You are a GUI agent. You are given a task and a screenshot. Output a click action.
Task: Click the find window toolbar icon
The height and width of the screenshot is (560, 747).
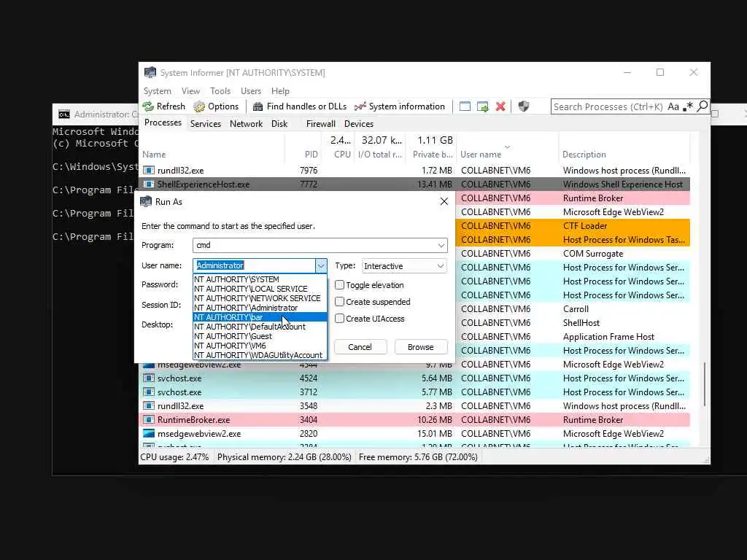coord(465,106)
